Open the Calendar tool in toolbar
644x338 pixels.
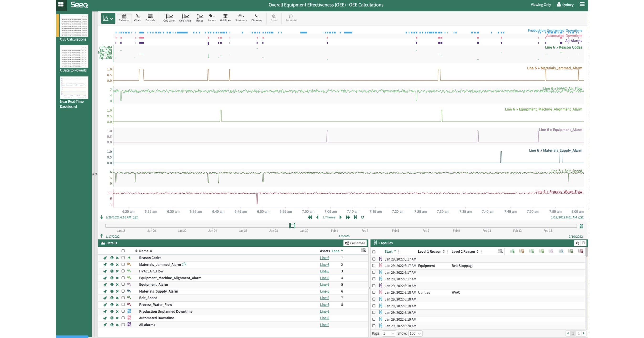[x=124, y=18]
